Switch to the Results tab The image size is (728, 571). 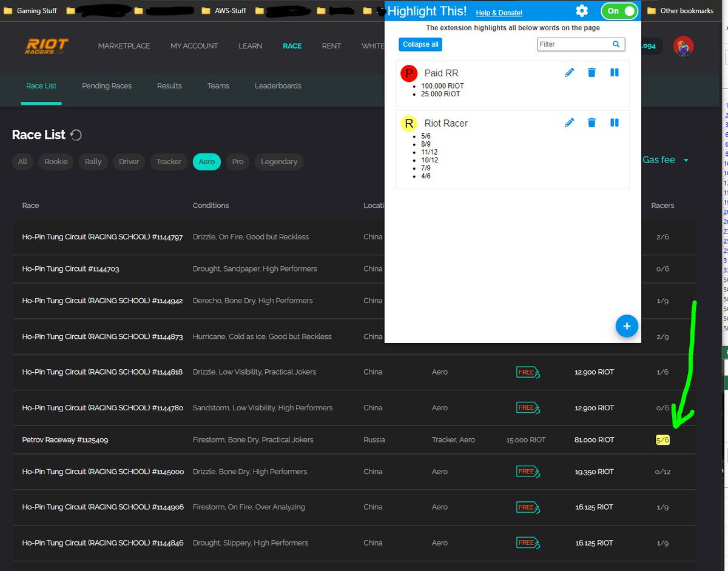(169, 85)
